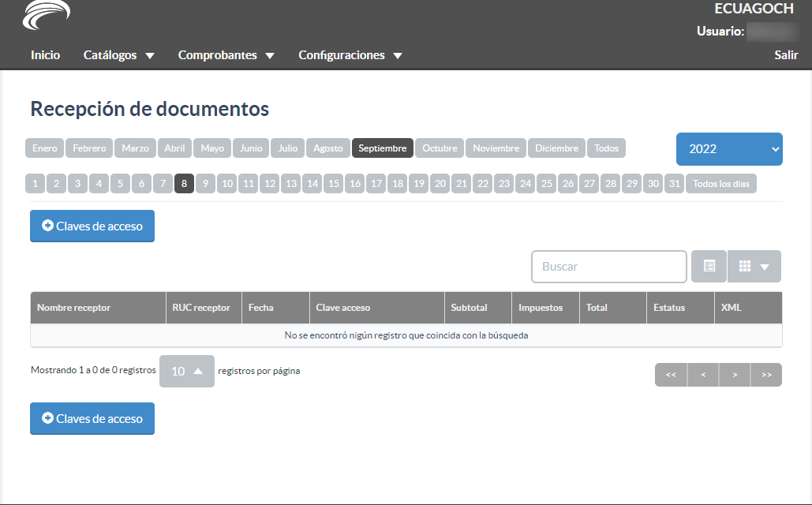Expand the records per page selector

pos(187,371)
